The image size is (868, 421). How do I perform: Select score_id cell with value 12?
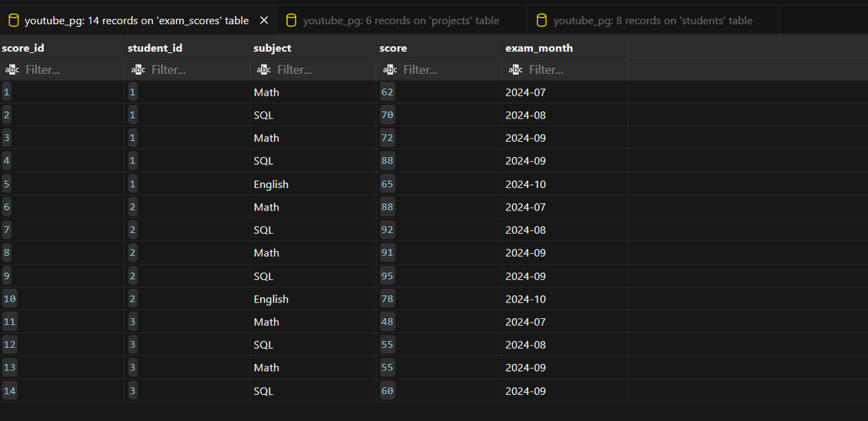(62, 345)
